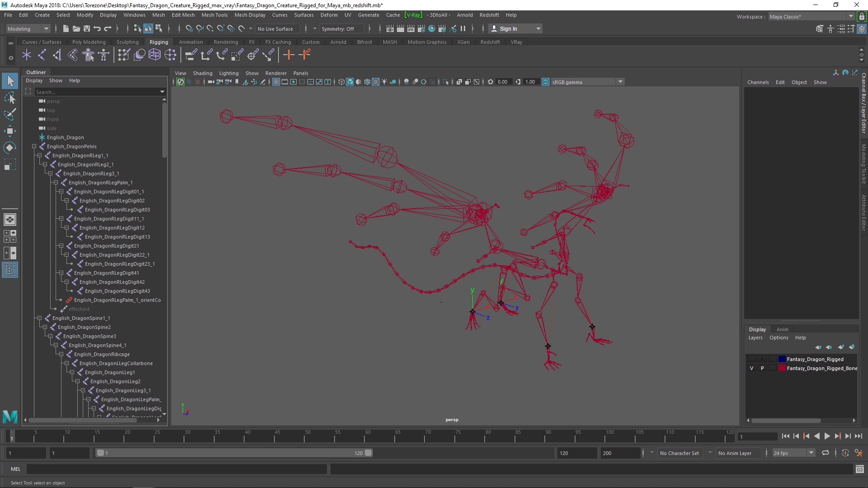
Task: Open the Deform menu
Action: click(x=329, y=15)
